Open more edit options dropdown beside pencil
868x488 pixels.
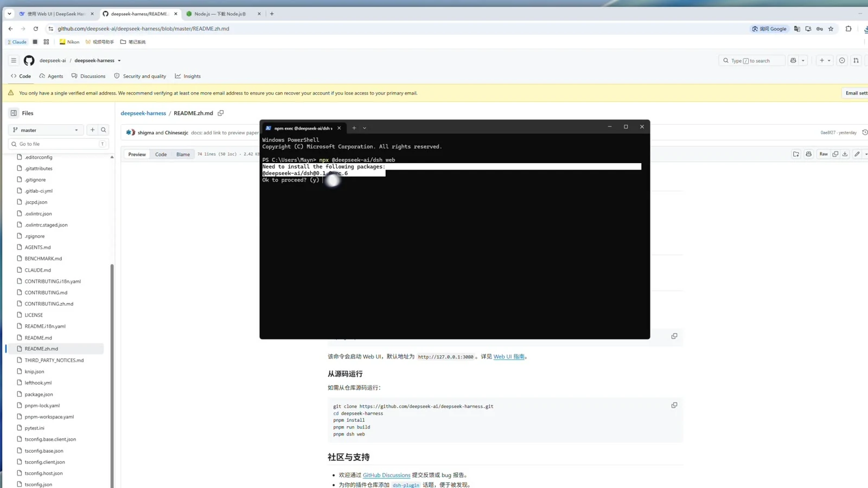click(x=866, y=154)
